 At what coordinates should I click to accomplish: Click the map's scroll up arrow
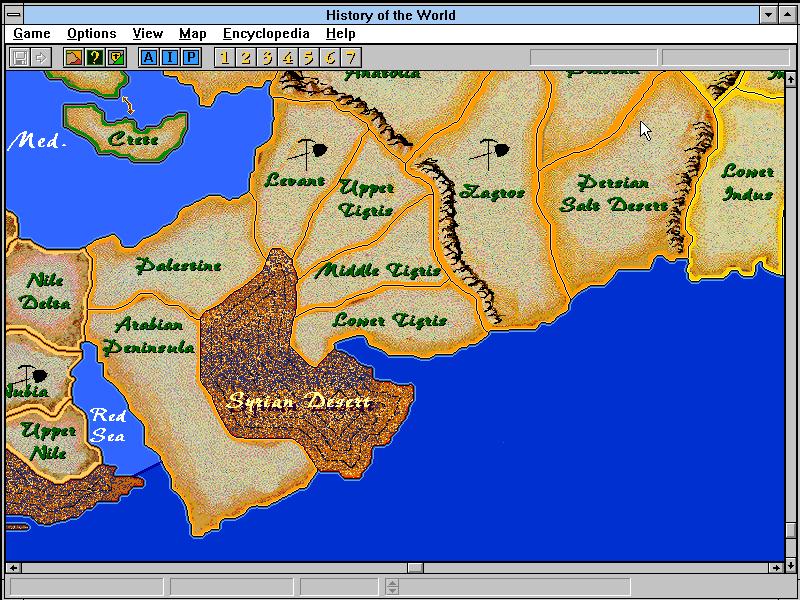coord(790,79)
